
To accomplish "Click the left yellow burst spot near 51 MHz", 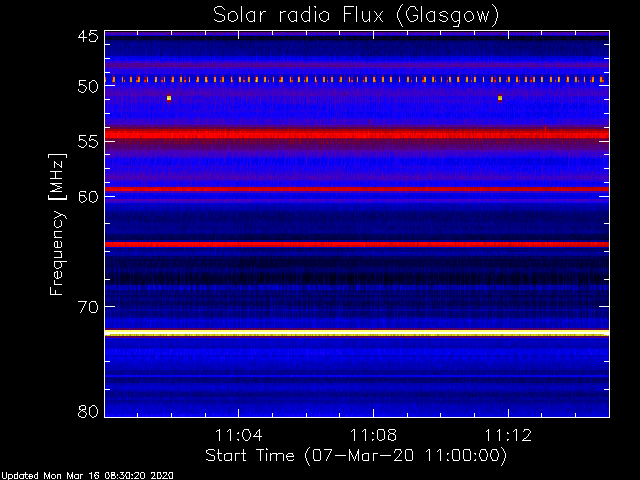I will click(x=169, y=98).
